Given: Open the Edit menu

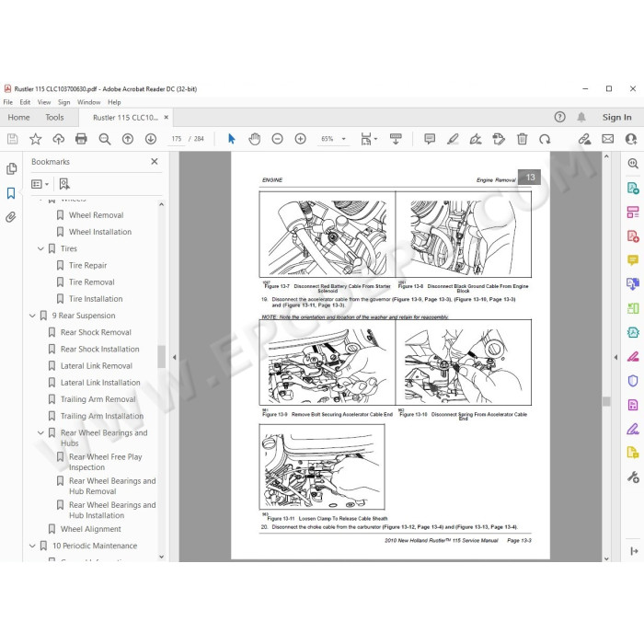Looking at the screenshot, I should click(x=25, y=102).
